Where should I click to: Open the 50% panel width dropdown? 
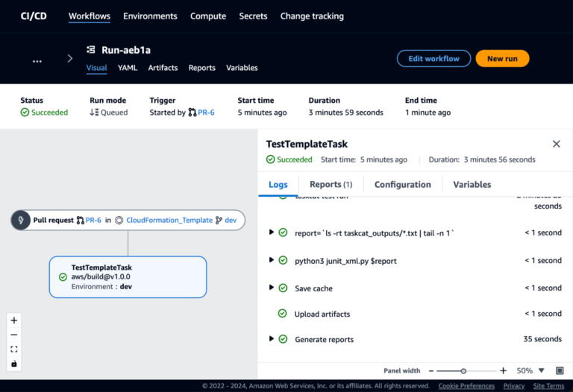530,371
